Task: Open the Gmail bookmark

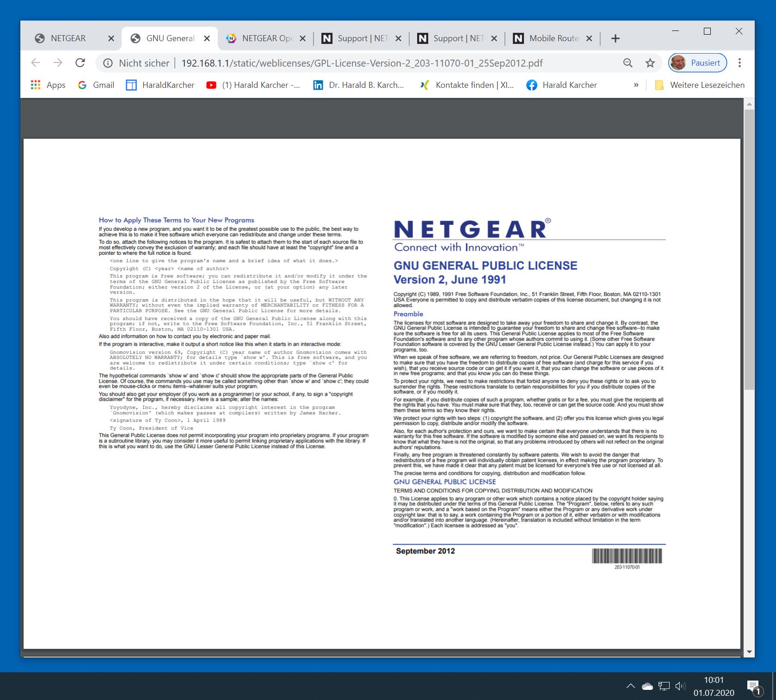Action: coord(96,85)
